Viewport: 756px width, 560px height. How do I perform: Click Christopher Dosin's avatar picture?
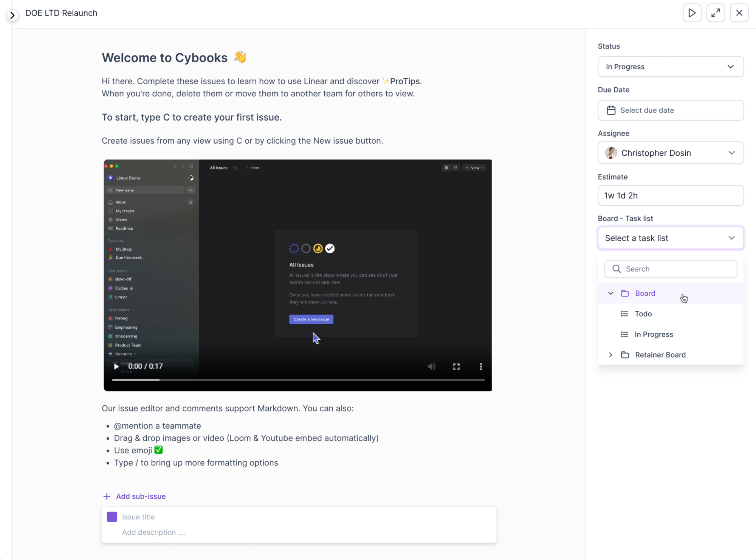[x=611, y=153]
